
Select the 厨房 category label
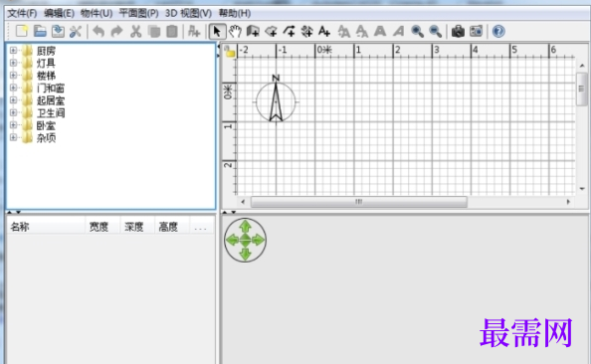[46, 51]
